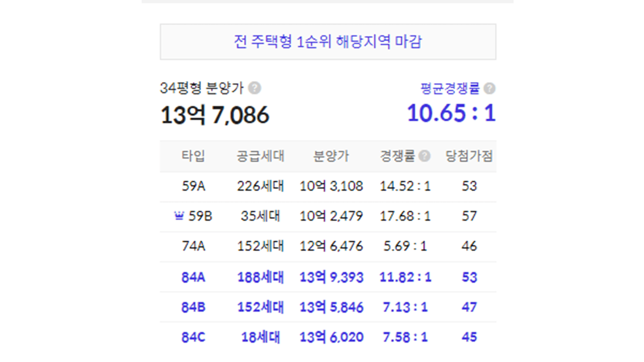This screenshot has height=362, width=644.
Task: Click the 188세대 supply cell
Action: tap(260, 277)
